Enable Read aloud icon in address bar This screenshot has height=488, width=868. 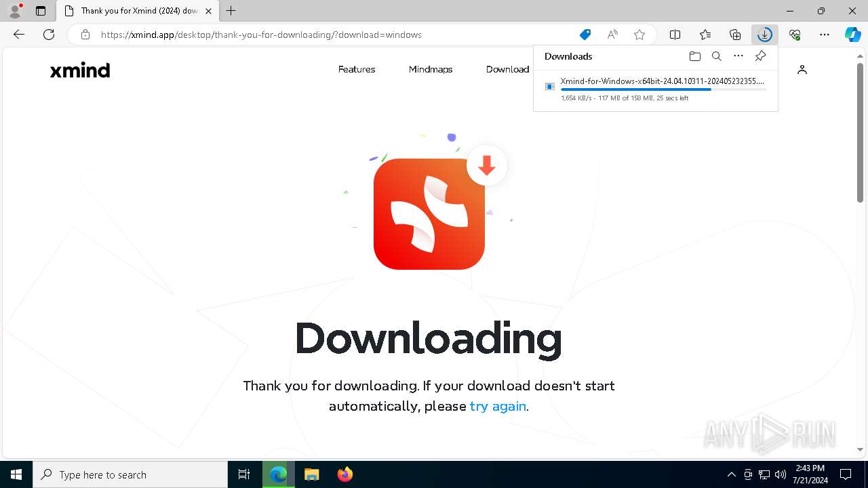(x=612, y=35)
